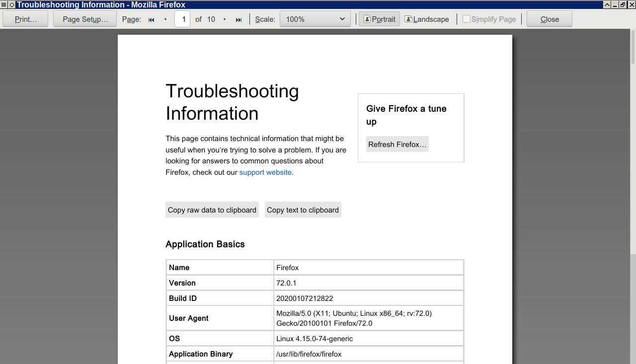This screenshot has height=364, width=636.
Task: Jump to the first page of preview
Action: 152,19
